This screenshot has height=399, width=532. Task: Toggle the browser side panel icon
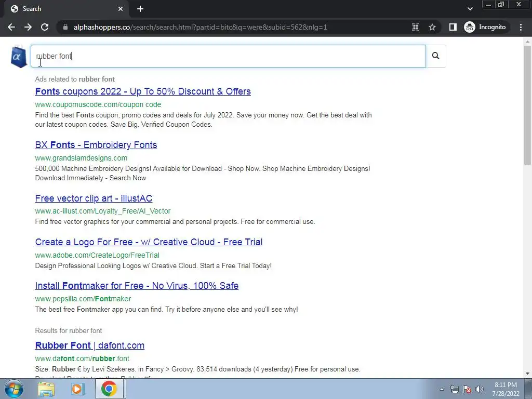[453, 27]
